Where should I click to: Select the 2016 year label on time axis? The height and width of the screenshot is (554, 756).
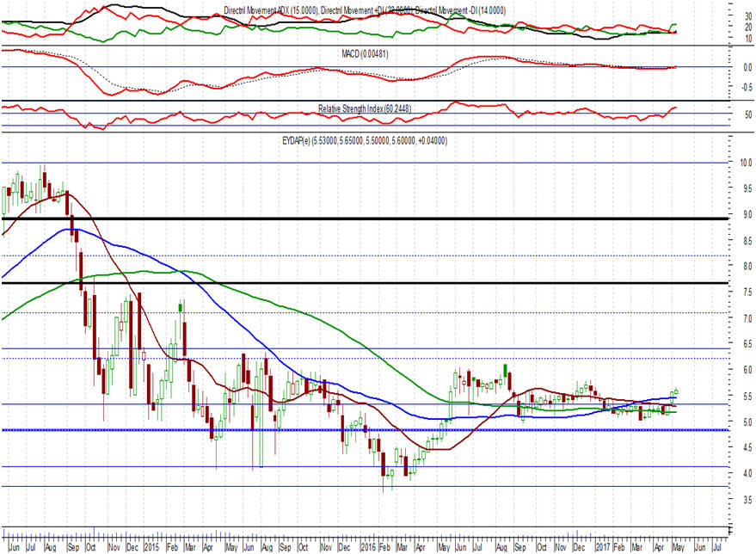(368, 547)
